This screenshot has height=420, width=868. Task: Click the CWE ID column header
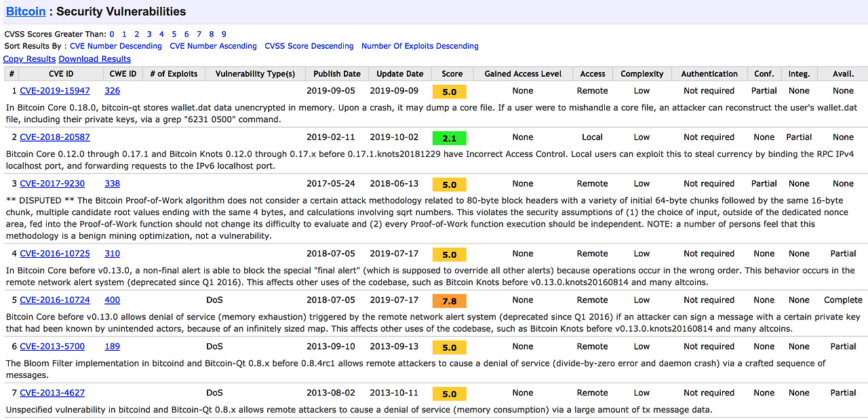tap(123, 74)
